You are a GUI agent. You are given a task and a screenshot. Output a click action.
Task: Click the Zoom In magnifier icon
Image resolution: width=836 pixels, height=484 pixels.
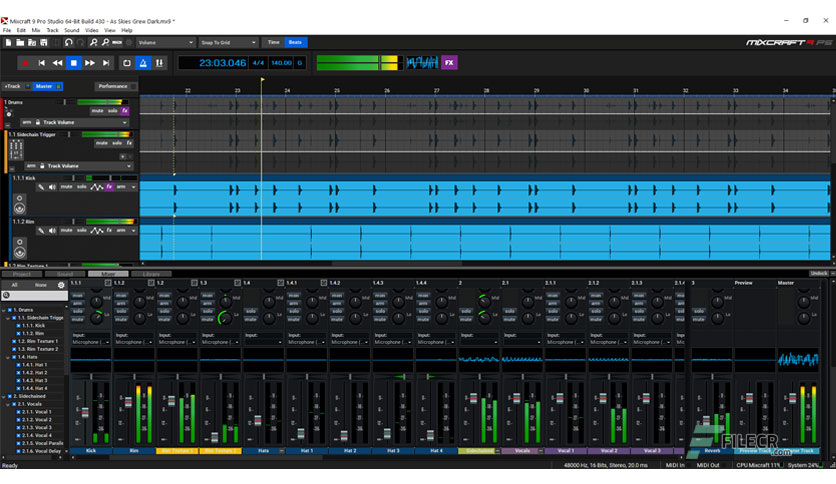pyautogui.click(x=93, y=42)
